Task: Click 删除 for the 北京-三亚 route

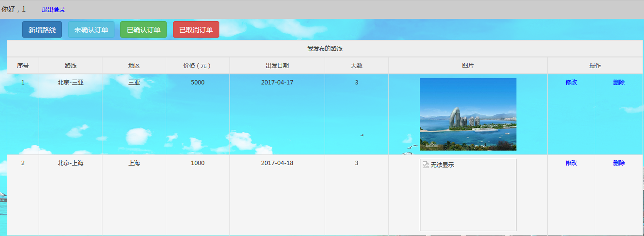Action: tap(619, 83)
